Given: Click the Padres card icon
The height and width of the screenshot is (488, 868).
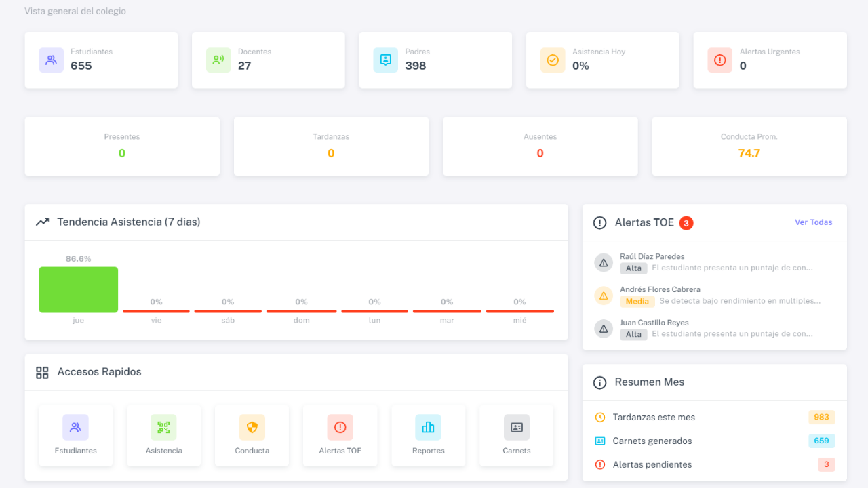Looking at the screenshot, I should (385, 60).
